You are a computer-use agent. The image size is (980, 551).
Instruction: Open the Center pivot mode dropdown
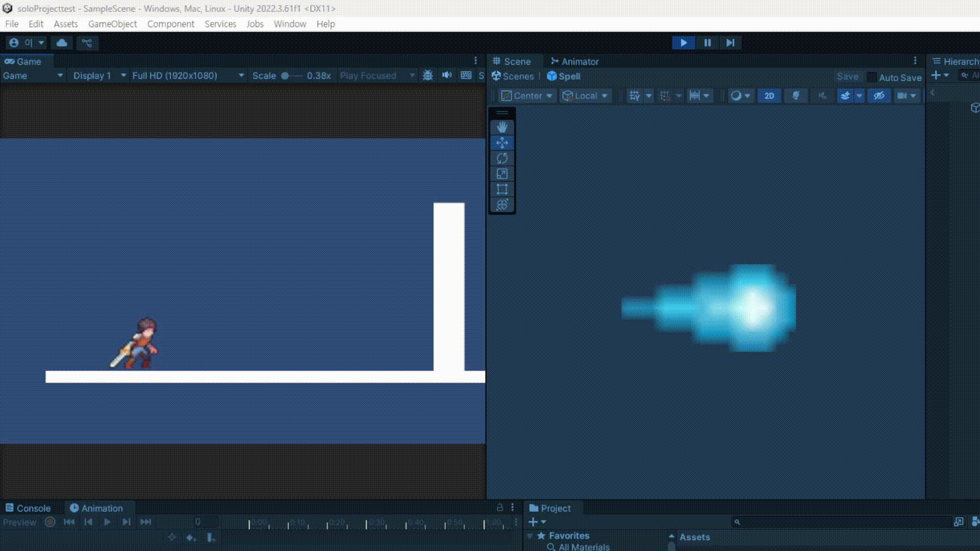coord(527,96)
